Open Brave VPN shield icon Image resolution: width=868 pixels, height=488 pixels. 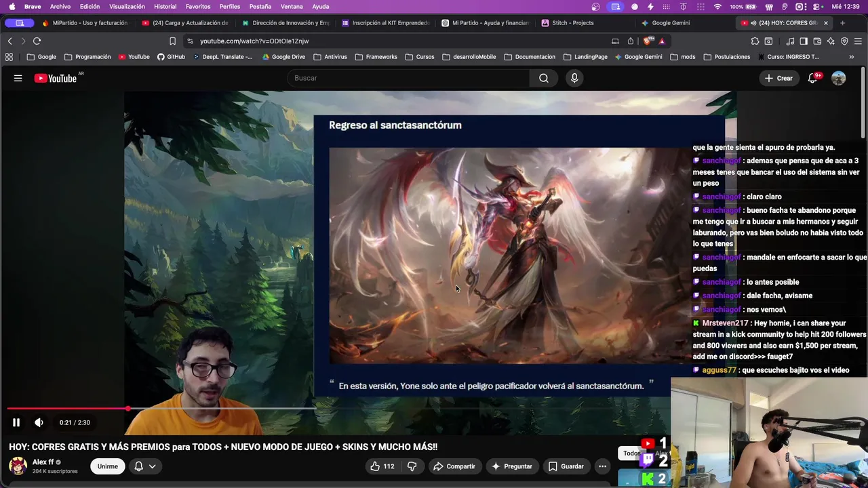tap(844, 41)
